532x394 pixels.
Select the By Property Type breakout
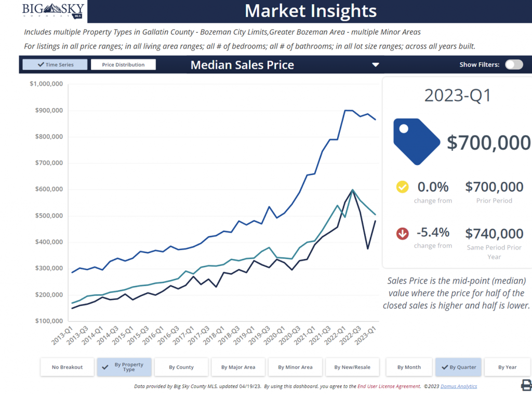click(124, 367)
